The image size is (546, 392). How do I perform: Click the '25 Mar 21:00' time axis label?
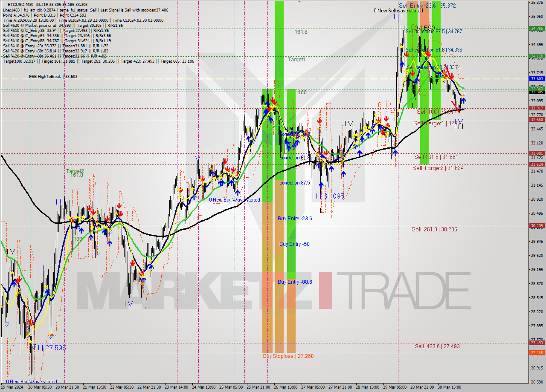(258, 387)
